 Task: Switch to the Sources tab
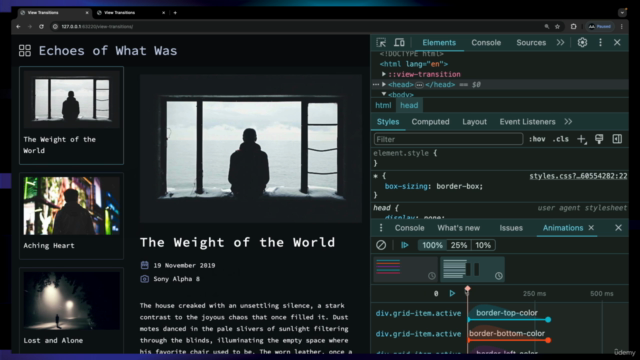[x=531, y=42]
